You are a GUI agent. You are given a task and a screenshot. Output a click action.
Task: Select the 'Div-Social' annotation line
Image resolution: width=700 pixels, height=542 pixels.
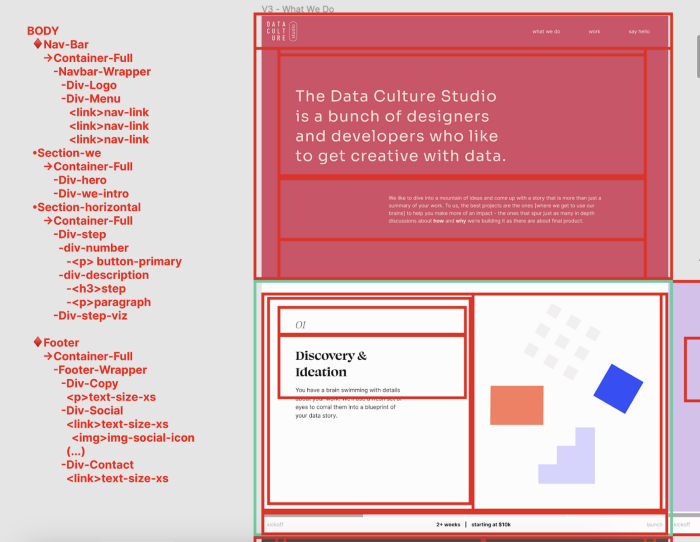pos(92,411)
